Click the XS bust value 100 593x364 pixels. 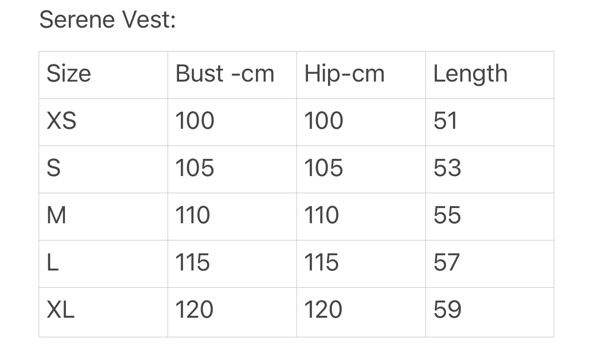click(x=195, y=121)
